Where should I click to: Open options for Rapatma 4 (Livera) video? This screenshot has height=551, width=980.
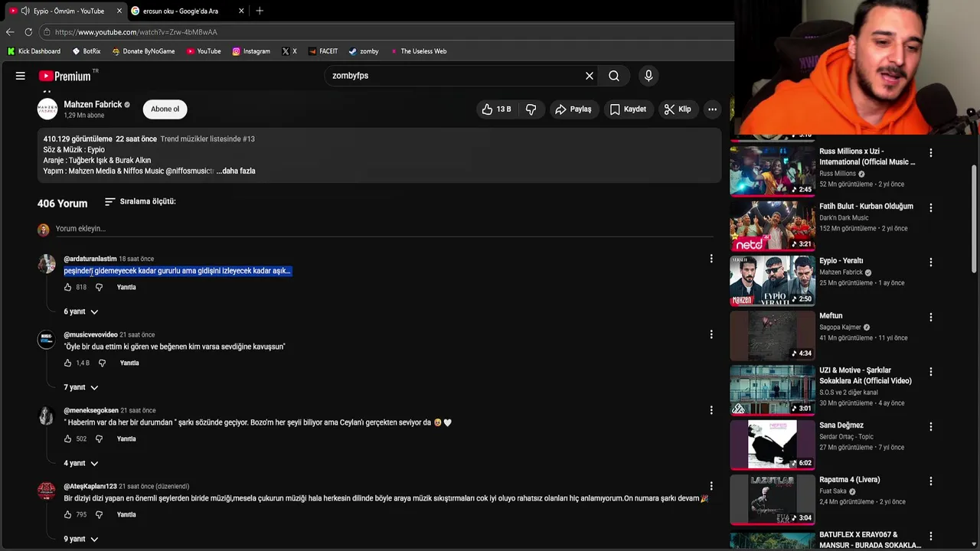click(931, 481)
